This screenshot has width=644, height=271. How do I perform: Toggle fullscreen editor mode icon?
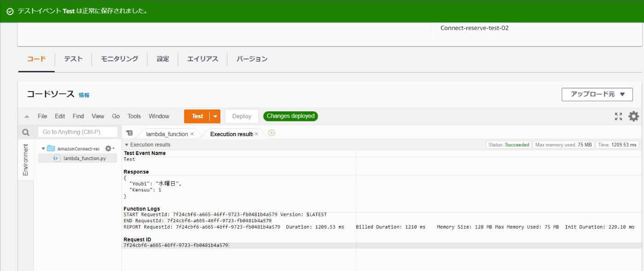pos(618,116)
